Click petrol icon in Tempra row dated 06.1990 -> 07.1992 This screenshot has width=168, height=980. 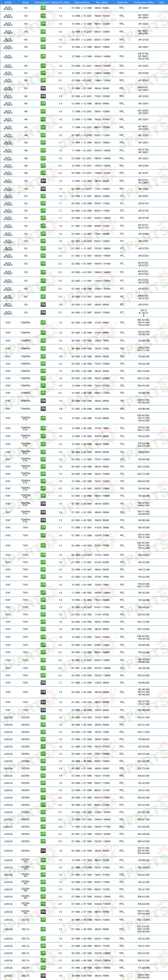pos(43,341)
